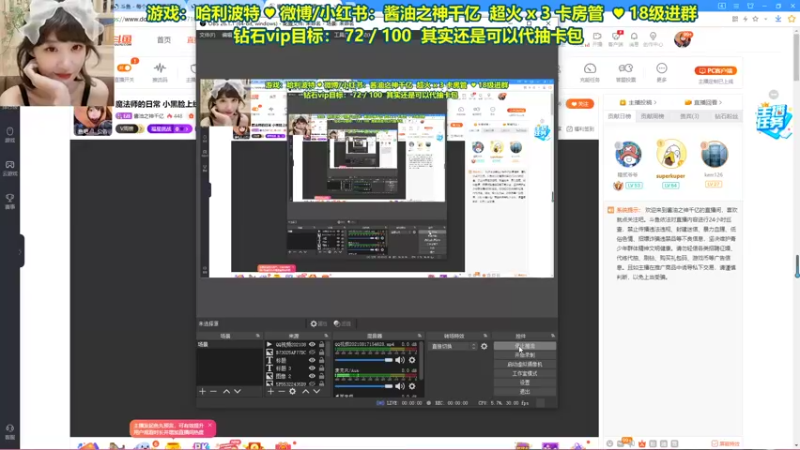Expand the left sidebar collapse handle
Image resolution: width=800 pixels, height=450 pixels.
click(20, 251)
